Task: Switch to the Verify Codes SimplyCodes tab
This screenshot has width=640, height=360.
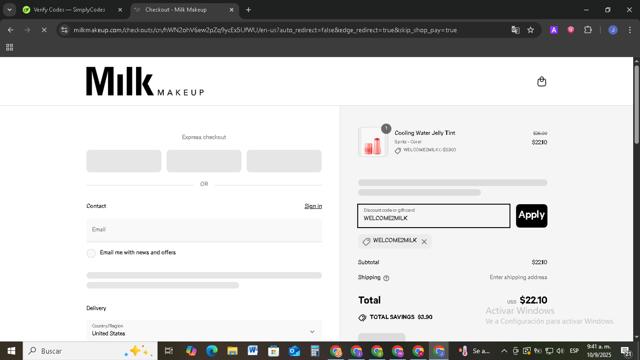Action: 69,10
